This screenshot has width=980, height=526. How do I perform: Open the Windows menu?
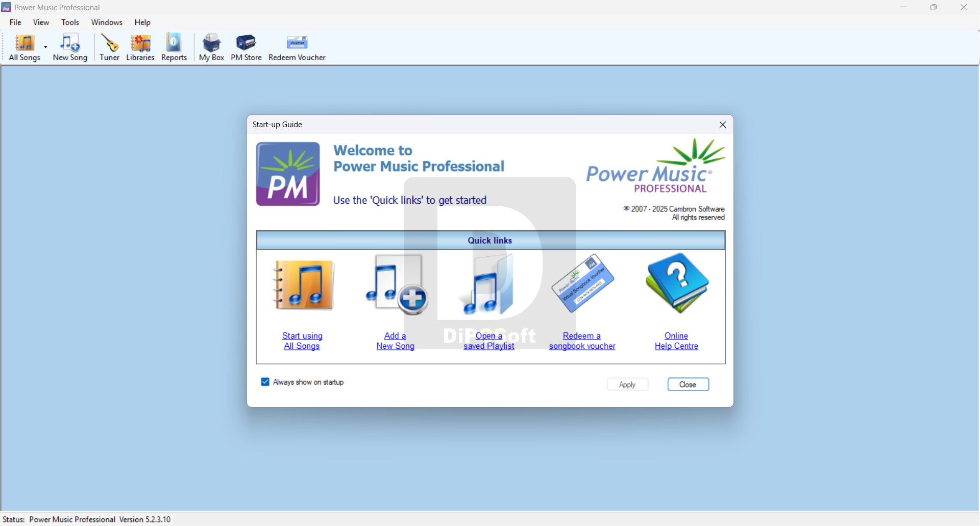point(107,22)
